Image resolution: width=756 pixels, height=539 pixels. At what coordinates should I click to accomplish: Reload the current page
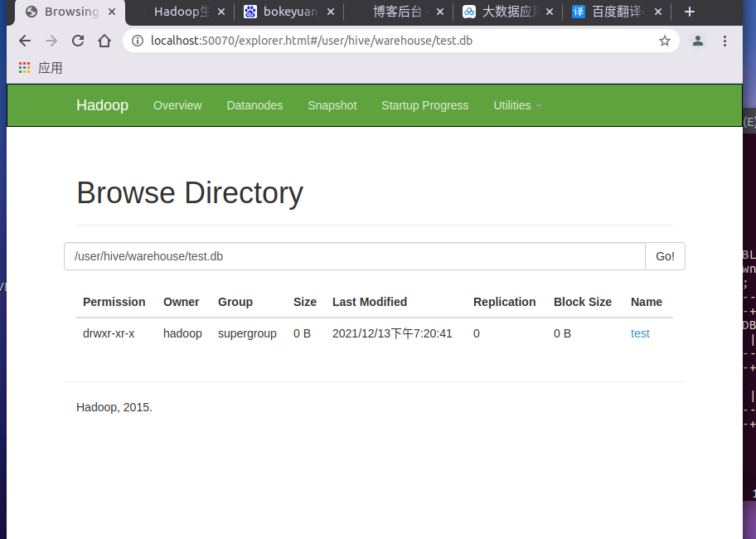(78, 41)
